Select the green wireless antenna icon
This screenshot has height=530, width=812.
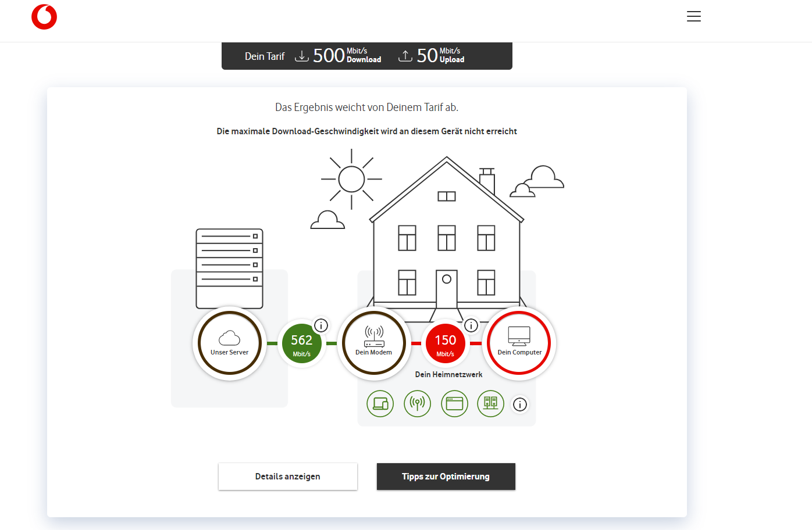point(417,403)
